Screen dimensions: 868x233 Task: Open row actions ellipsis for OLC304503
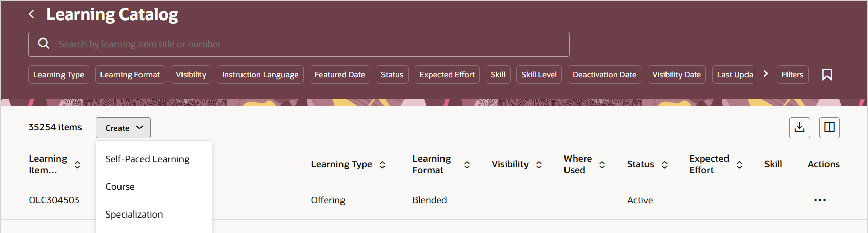click(819, 200)
